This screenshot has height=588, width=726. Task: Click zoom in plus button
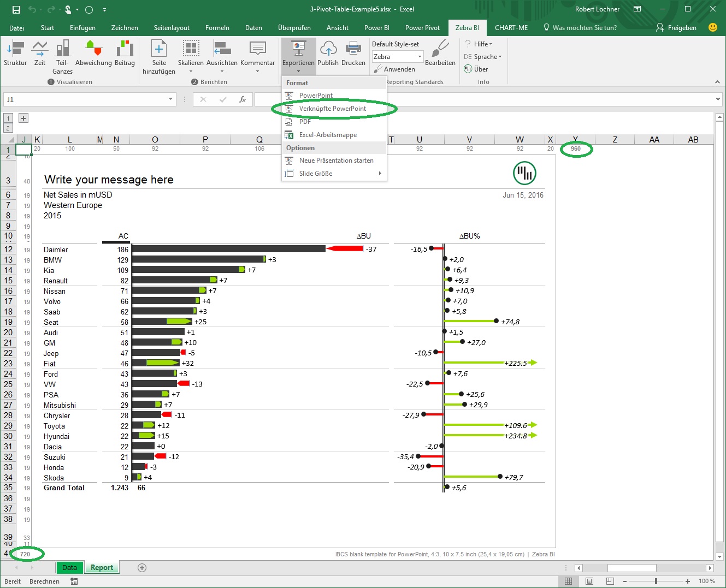tap(688, 581)
